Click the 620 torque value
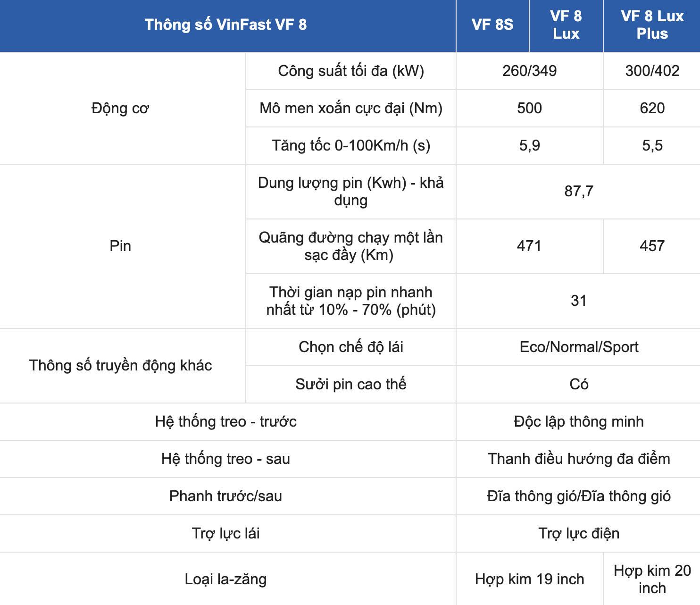The width and height of the screenshot is (700, 605). [652, 108]
